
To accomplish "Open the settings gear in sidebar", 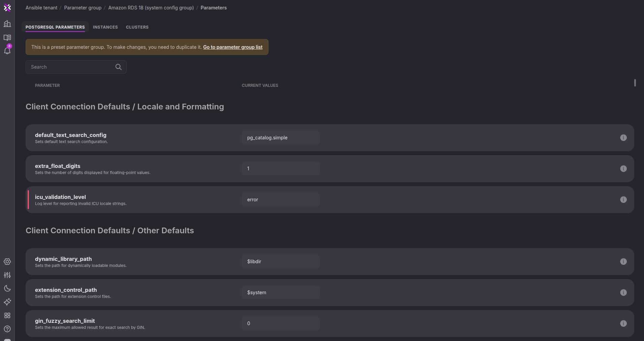I will [7, 262].
